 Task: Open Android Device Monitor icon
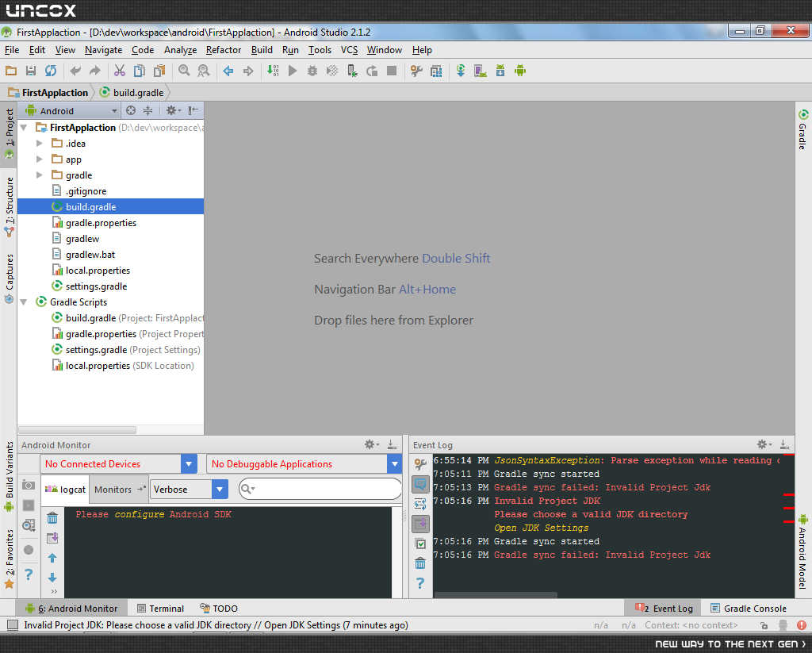coord(520,71)
